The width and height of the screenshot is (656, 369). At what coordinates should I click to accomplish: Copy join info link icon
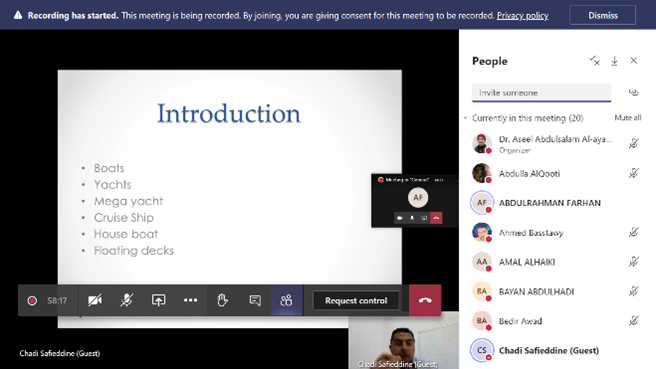[x=634, y=92]
